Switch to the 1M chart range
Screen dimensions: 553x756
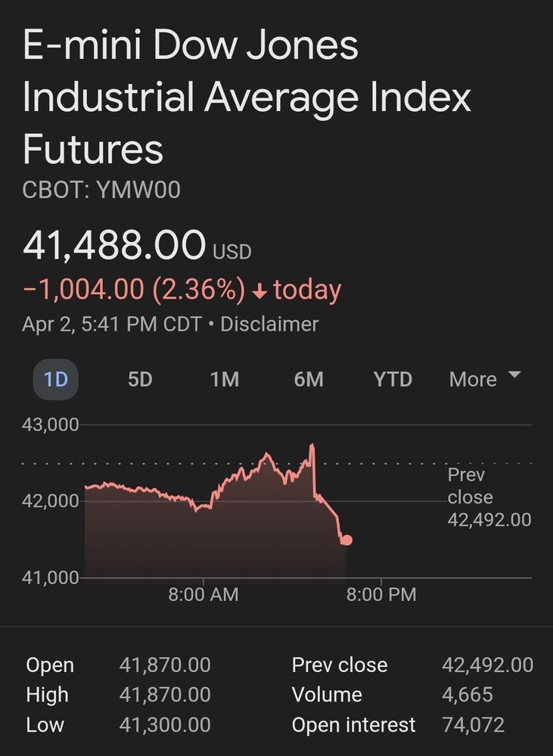point(225,380)
